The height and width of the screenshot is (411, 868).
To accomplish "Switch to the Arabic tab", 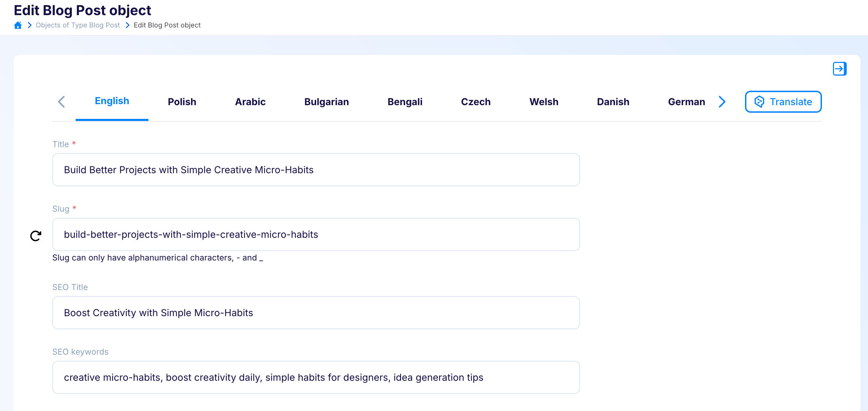I will [250, 102].
